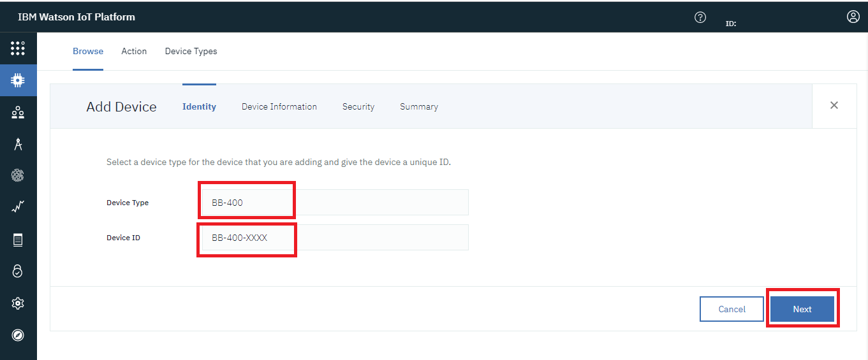Screen dimensions: 868x360
Task: Open the apps grid icon in sidebar
Action: point(18,48)
